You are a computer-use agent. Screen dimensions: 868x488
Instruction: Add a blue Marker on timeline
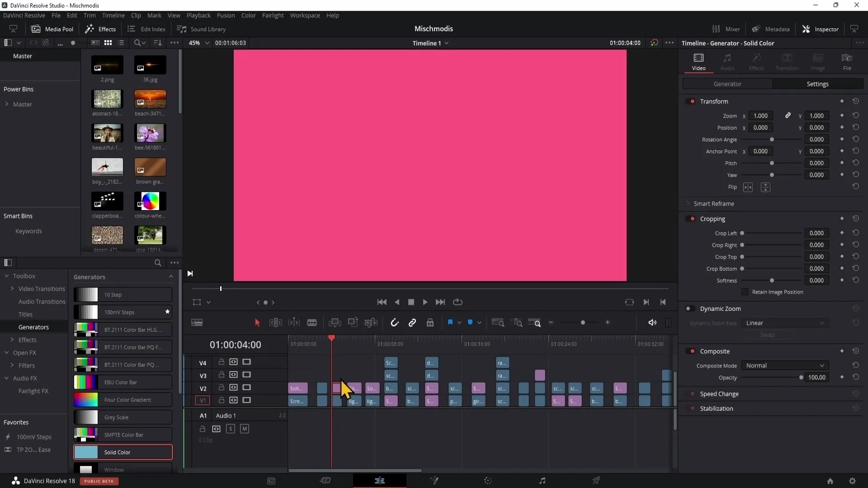470,323
